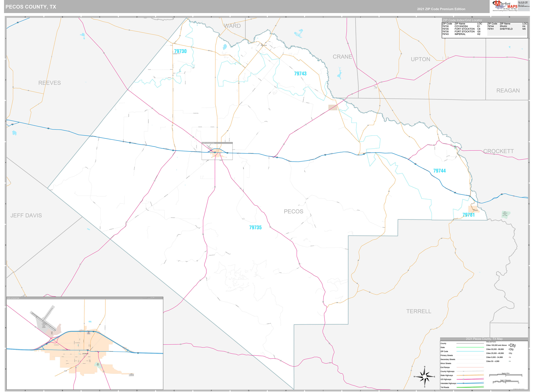Click the Minor Streets legend entry

pos(446,364)
